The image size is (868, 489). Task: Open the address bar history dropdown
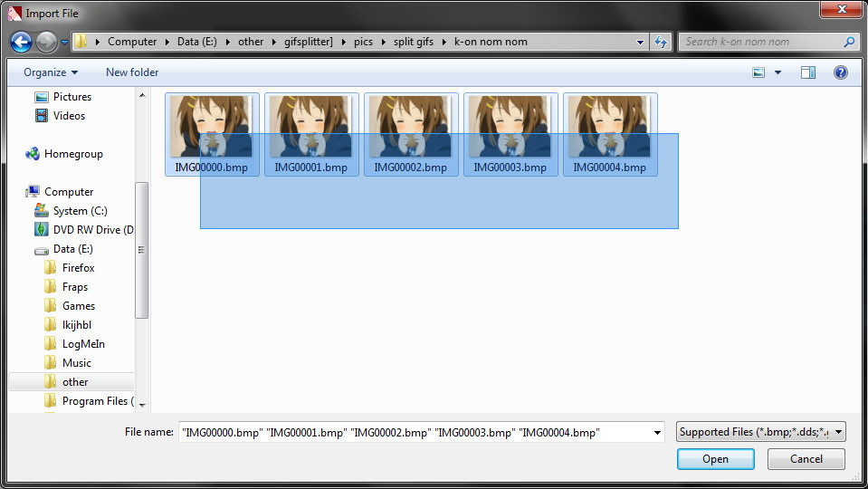point(641,42)
